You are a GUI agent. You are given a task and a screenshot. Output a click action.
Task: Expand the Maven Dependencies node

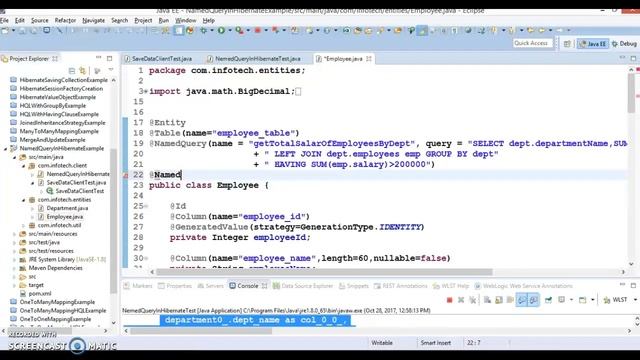click(x=15, y=268)
